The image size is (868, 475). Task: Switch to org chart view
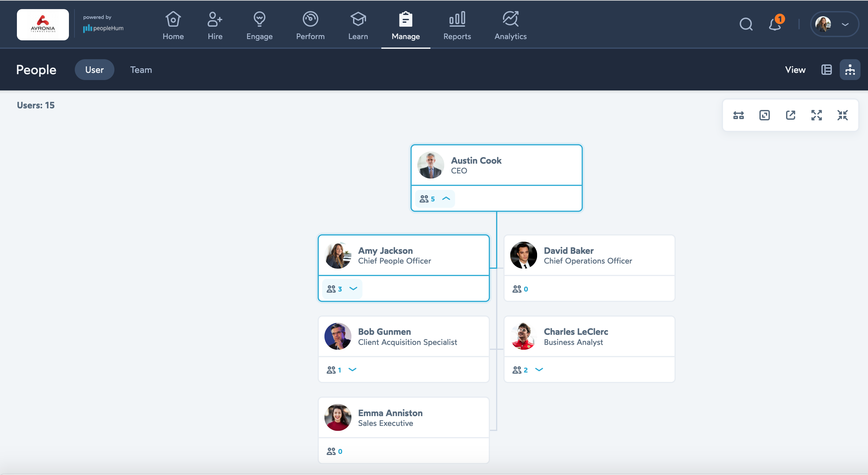tap(849, 70)
